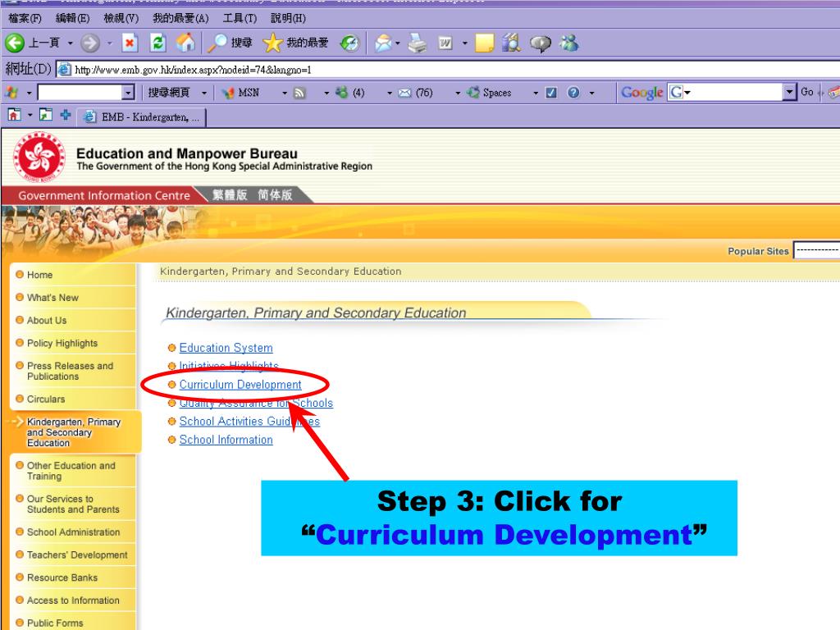Screen dimensions: 840x630
Task: Click the toolbar help question mark icon
Action: pos(573,93)
